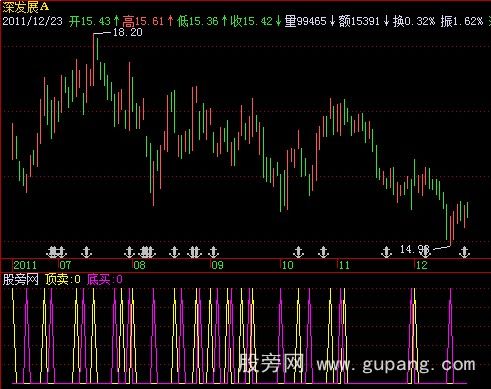
Task: Click the last anchor marker at chart's right end
Action: (x=464, y=252)
